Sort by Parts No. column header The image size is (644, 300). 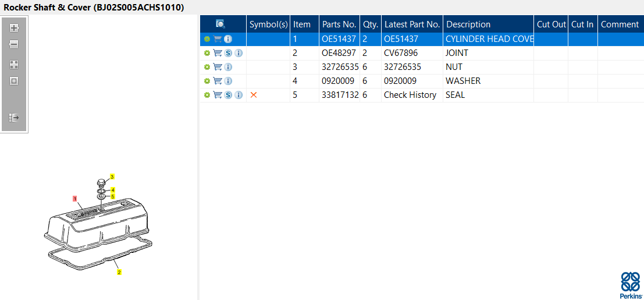[339, 24]
